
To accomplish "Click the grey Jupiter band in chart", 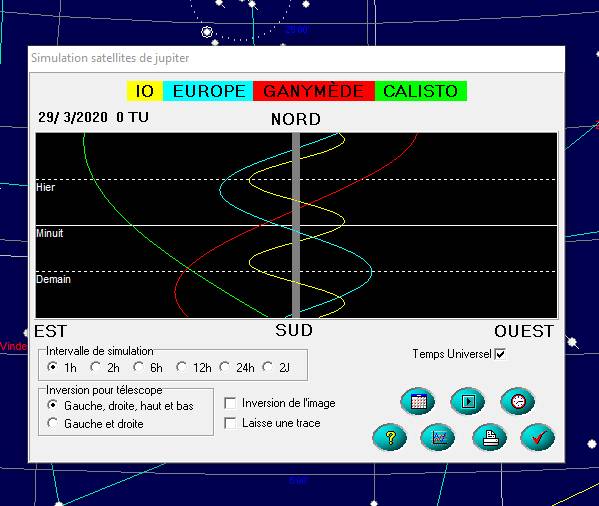I will (296, 225).
